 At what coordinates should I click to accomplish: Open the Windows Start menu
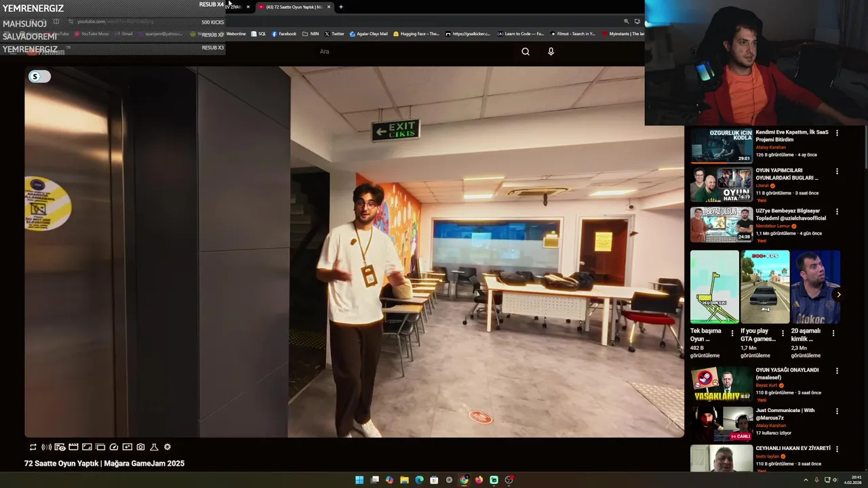(x=359, y=480)
